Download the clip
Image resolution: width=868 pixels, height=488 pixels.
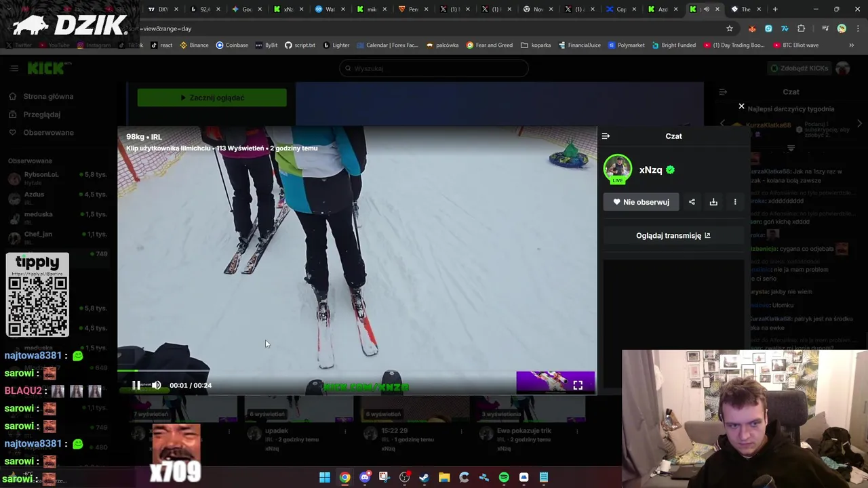point(713,202)
